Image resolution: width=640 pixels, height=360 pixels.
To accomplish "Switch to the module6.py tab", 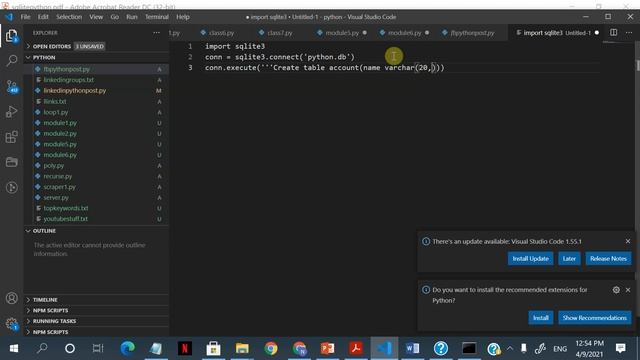I will click(404, 33).
